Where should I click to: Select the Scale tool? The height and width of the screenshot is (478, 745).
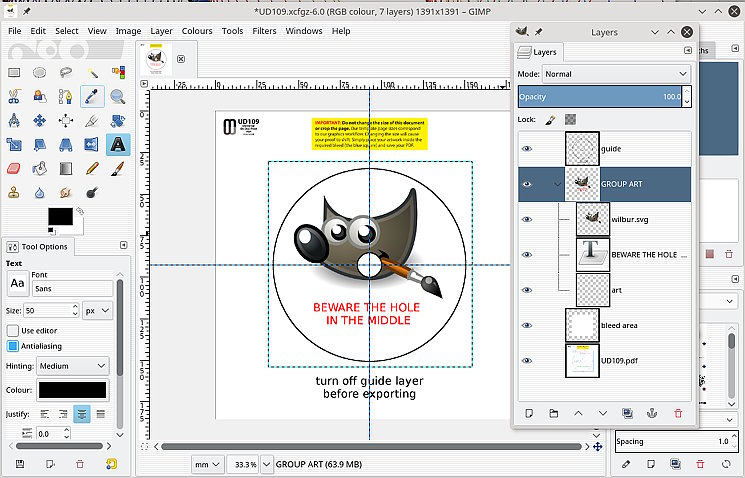click(14, 144)
